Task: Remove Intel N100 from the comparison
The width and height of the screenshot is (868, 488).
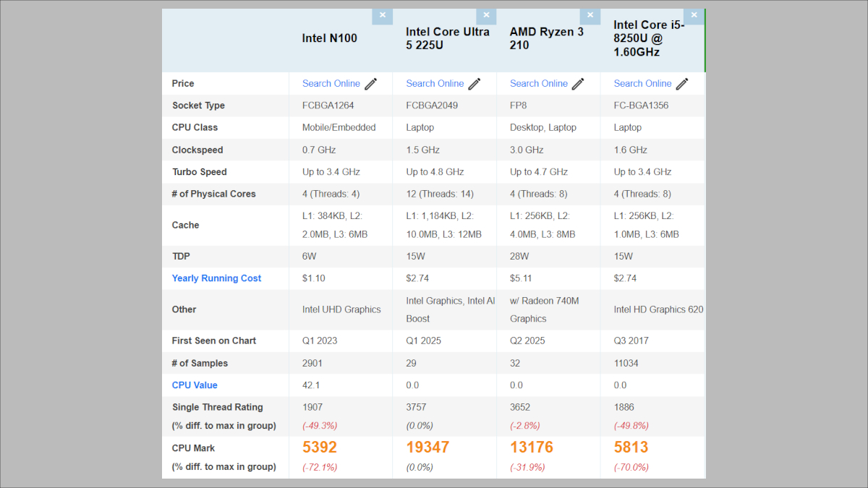Action: coord(382,15)
